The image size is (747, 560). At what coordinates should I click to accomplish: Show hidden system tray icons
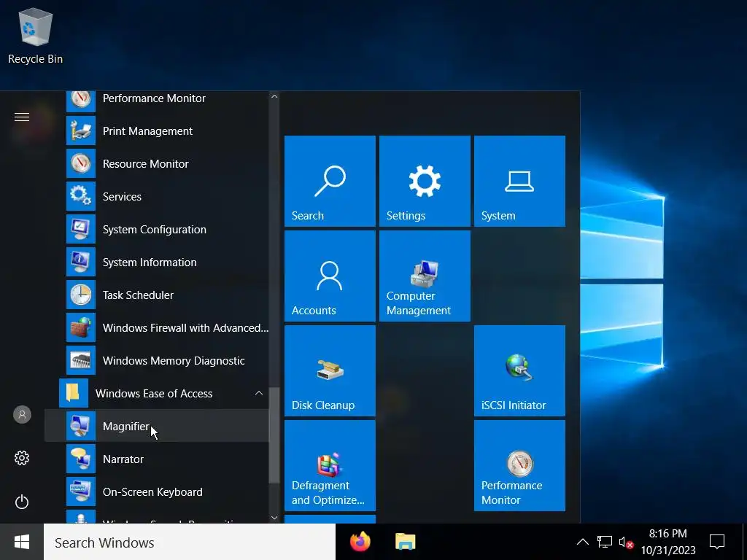(x=582, y=542)
